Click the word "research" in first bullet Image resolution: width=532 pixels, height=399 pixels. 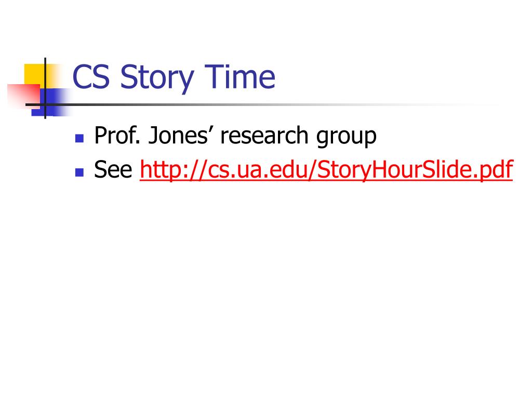tap(264, 136)
